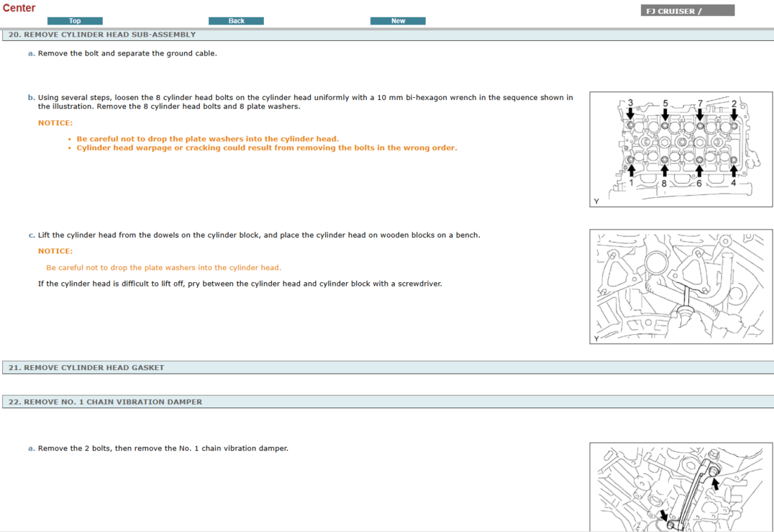
Task: Select the FJ CRUISER vehicle label
Action: [687, 11]
